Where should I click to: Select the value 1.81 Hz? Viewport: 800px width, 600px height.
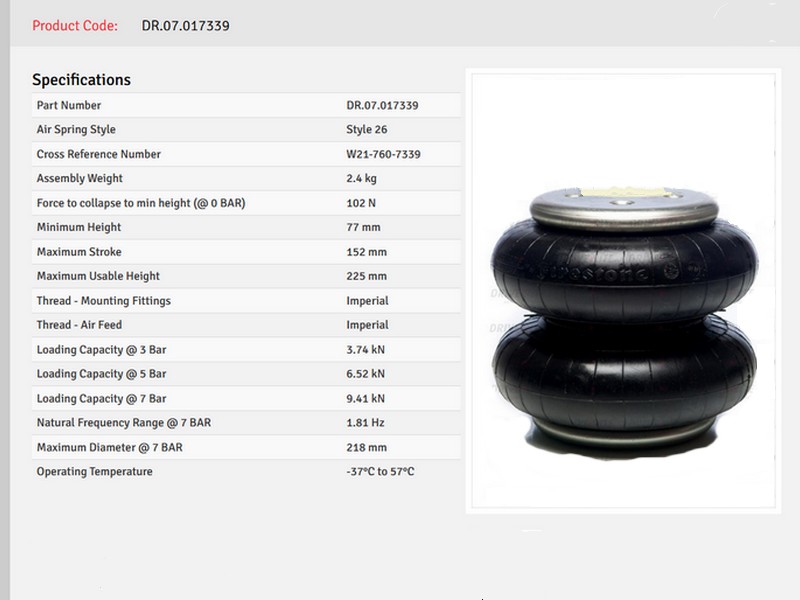pyautogui.click(x=365, y=423)
